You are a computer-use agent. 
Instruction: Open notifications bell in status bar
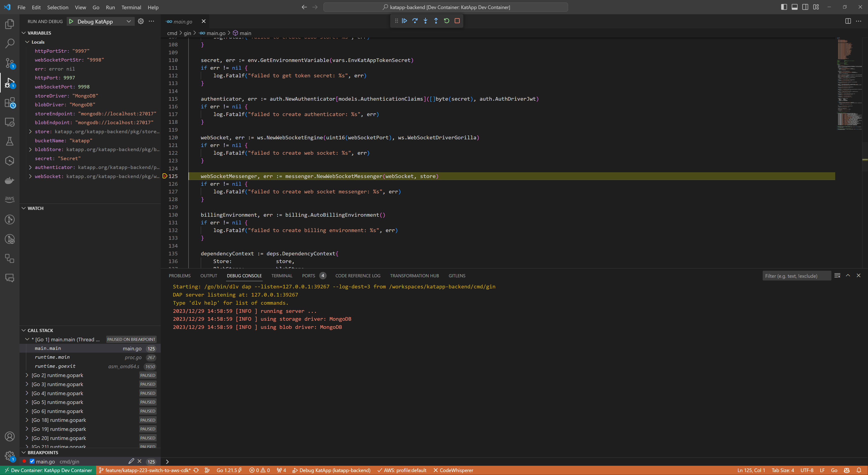click(x=859, y=470)
